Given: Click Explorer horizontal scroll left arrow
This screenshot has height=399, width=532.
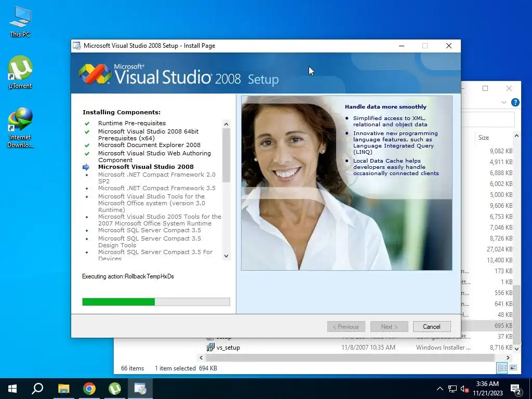Looking at the screenshot, I should 201,357.
